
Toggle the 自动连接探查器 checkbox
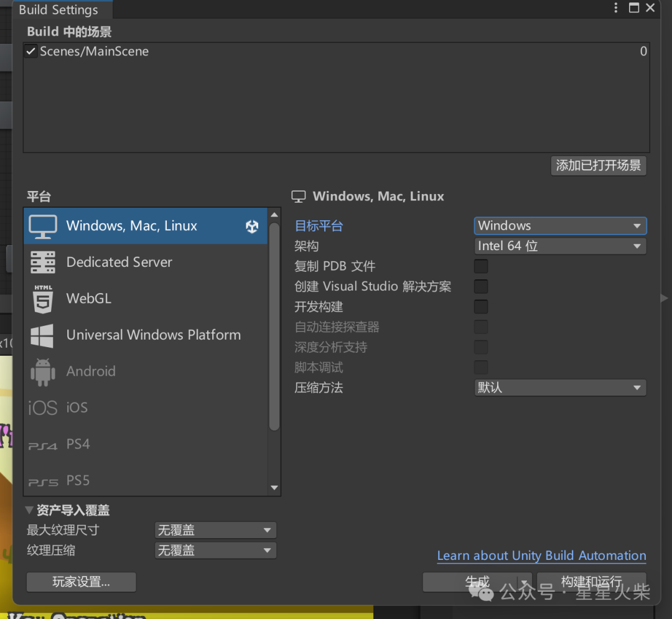481,327
